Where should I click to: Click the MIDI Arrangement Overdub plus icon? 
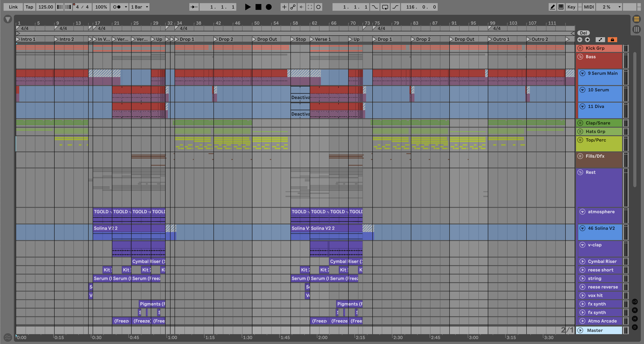point(284,7)
